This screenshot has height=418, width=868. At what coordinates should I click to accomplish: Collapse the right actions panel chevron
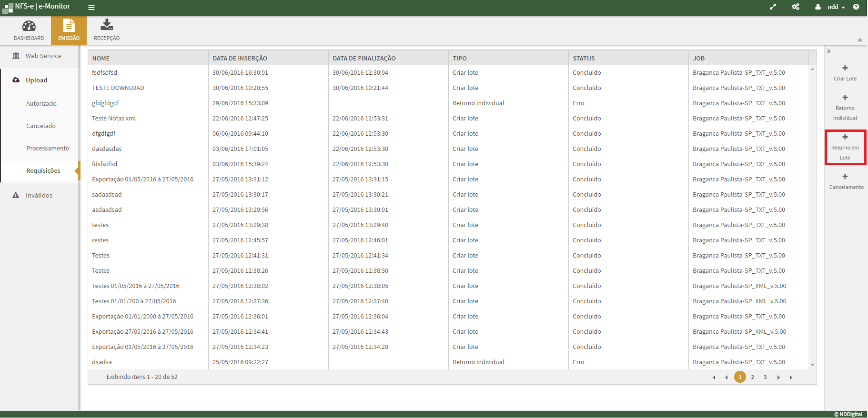[x=829, y=51]
